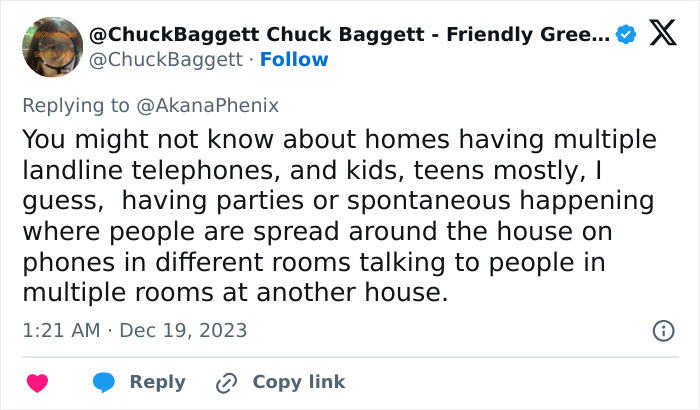700x410 pixels.
Task: Open the 1:21 AM timestamp
Action: (59, 330)
